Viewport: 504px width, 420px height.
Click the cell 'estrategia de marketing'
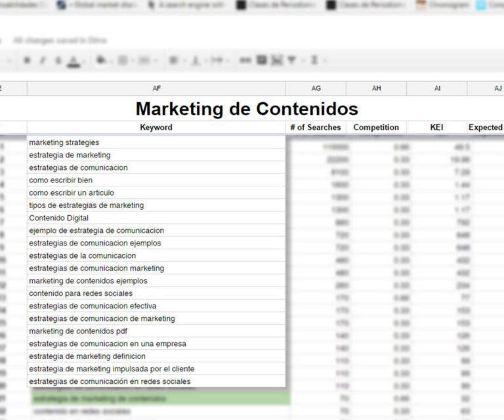coord(156,155)
